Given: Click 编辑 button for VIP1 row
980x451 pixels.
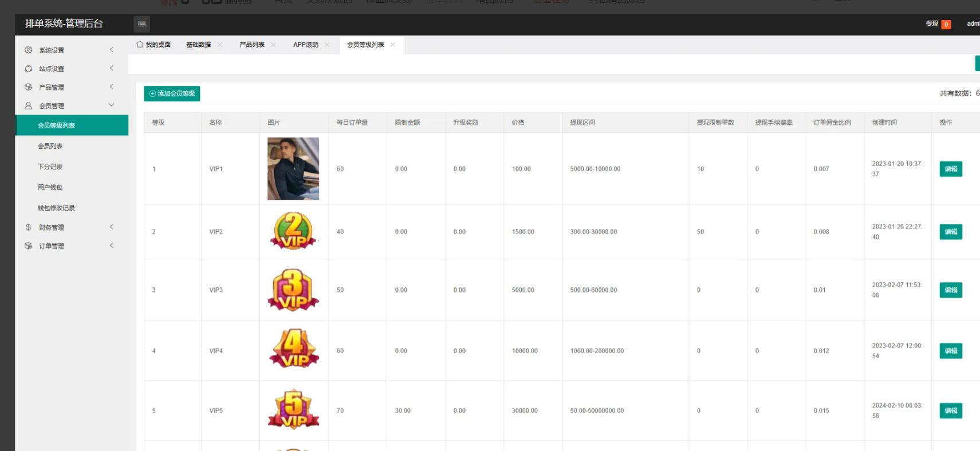Looking at the screenshot, I should [951, 169].
